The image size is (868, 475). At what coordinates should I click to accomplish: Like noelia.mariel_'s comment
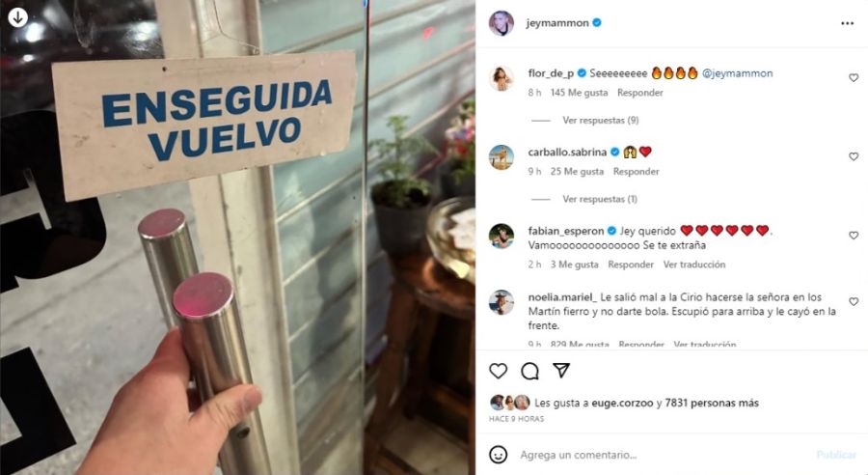(x=854, y=301)
